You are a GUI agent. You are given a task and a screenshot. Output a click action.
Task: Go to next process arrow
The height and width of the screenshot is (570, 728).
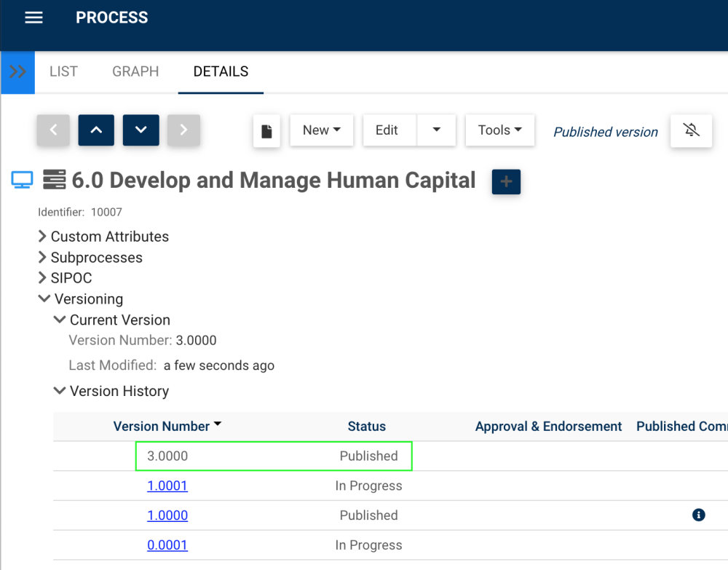(x=183, y=130)
